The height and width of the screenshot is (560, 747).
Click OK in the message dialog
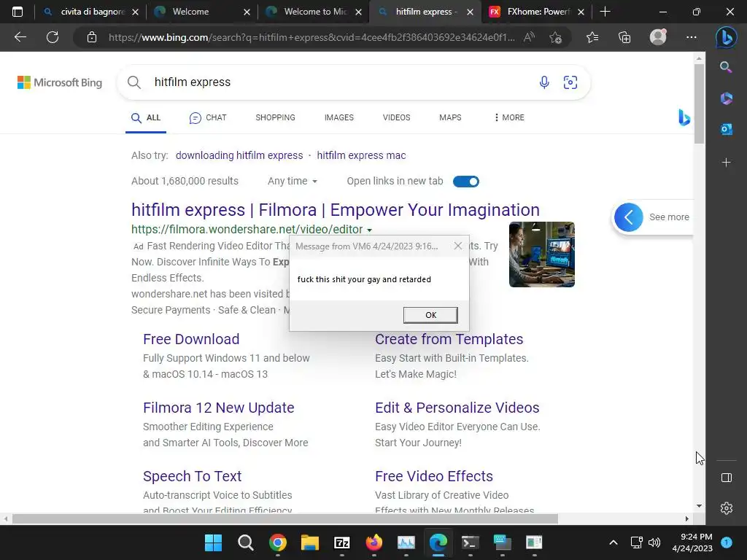[x=430, y=315]
